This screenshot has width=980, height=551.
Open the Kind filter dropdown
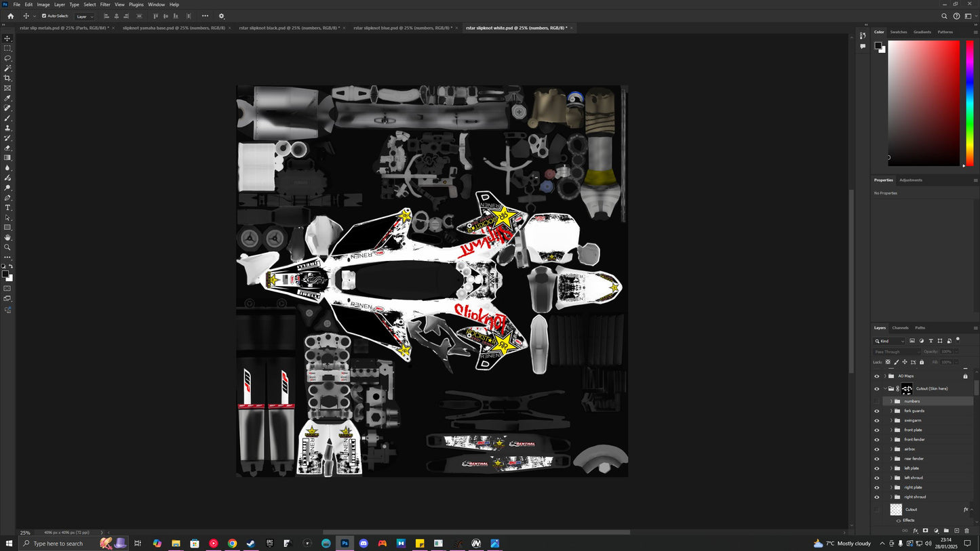pos(890,341)
